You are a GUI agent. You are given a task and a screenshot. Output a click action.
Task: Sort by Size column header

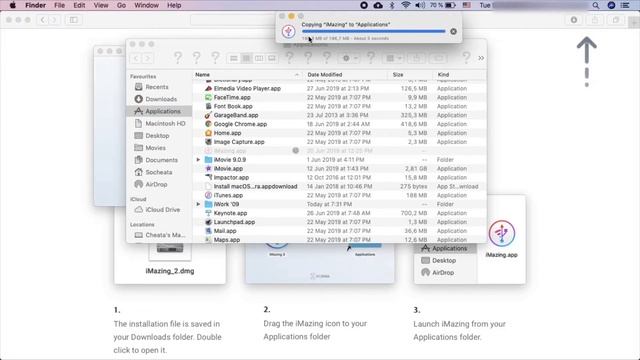tap(410, 75)
